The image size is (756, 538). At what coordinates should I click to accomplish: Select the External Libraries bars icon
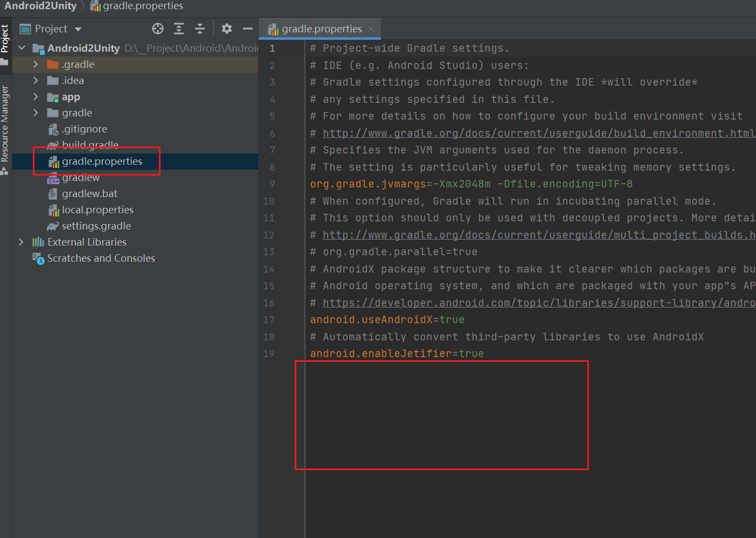click(x=38, y=242)
